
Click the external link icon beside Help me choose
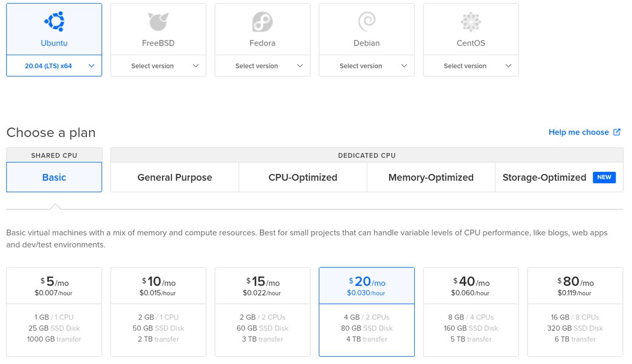click(x=617, y=132)
